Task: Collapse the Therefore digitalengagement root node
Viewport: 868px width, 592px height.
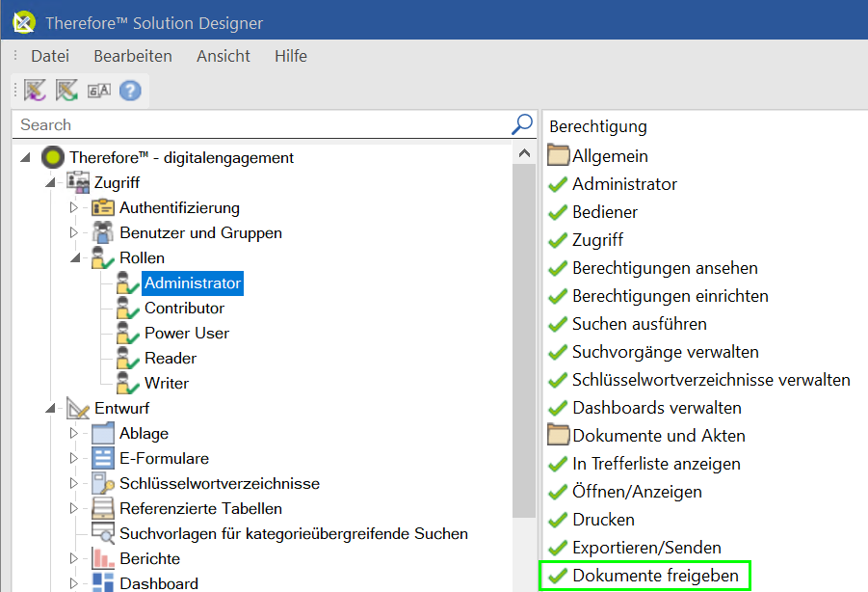Action: point(25,158)
